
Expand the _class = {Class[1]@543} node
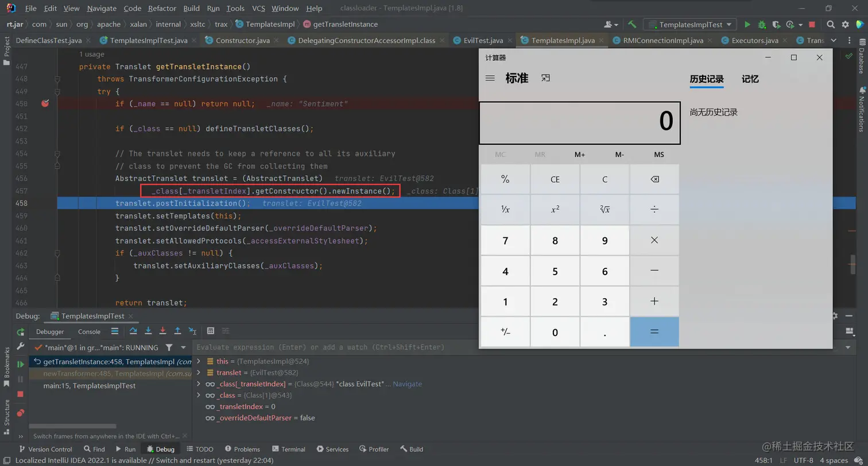(199, 395)
